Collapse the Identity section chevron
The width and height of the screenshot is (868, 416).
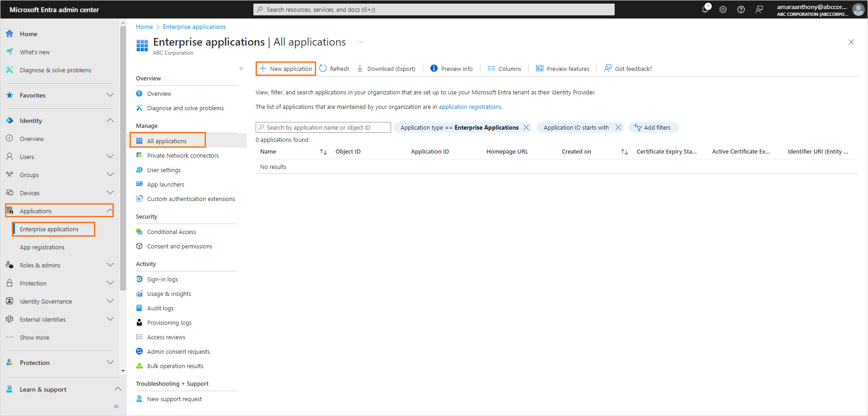point(110,120)
